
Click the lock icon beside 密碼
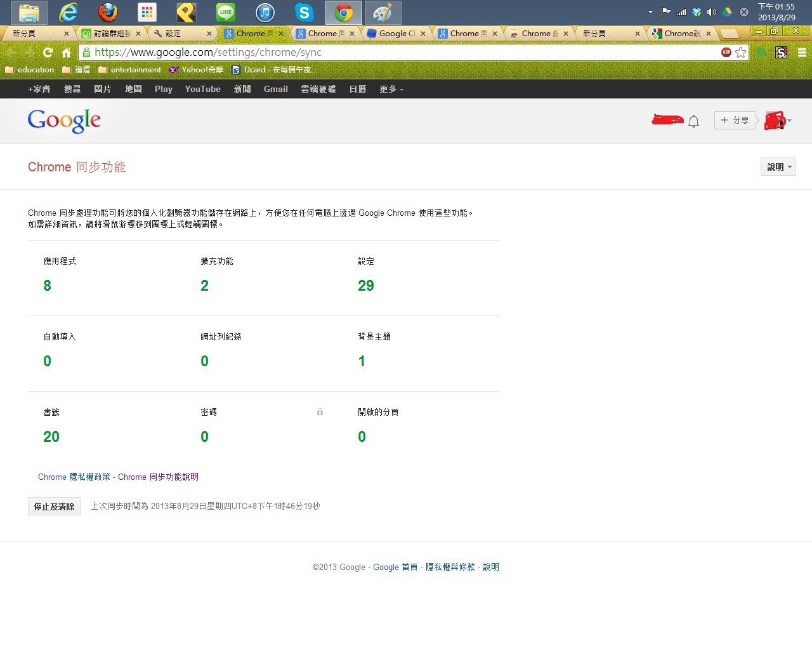click(x=320, y=412)
